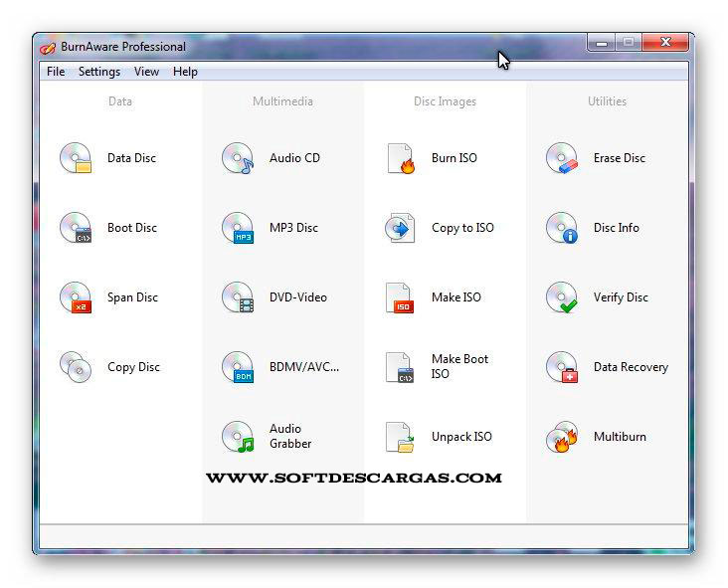Click the Verify Disc checkmark icon
Viewport: 728px width, 588px height.
coord(562,297)
